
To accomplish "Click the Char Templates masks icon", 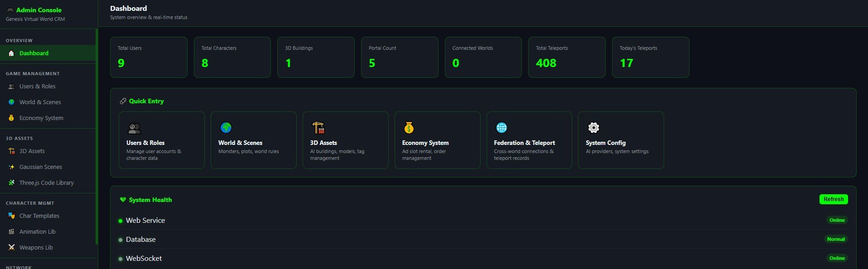I will click(11, 216).
